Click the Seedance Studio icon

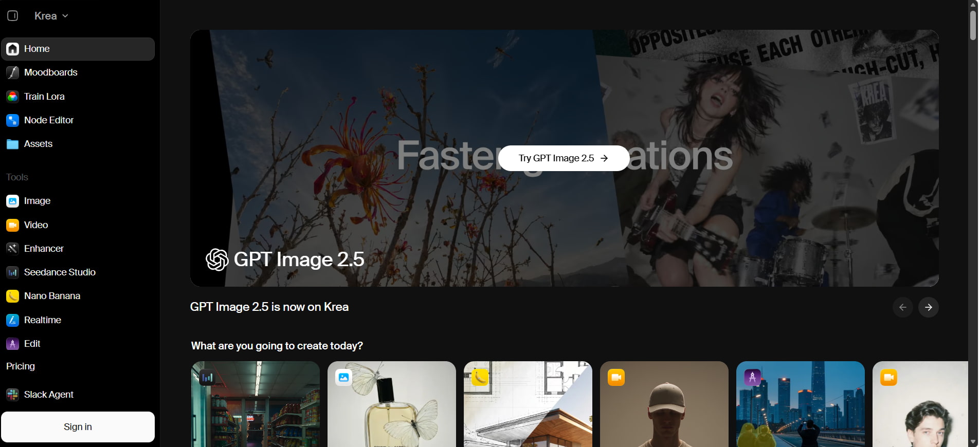13,272
